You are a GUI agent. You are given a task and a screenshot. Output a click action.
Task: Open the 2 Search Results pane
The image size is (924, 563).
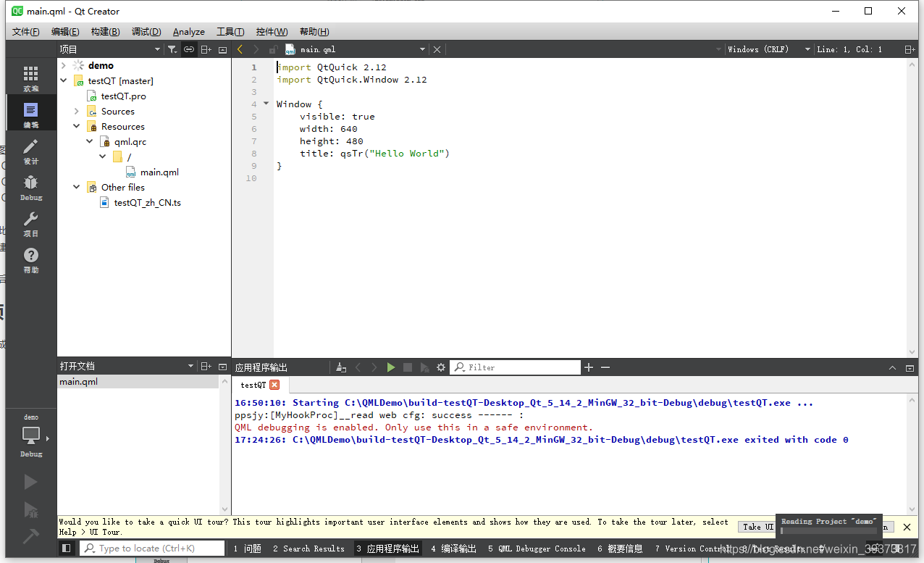[x=309, y=549]
